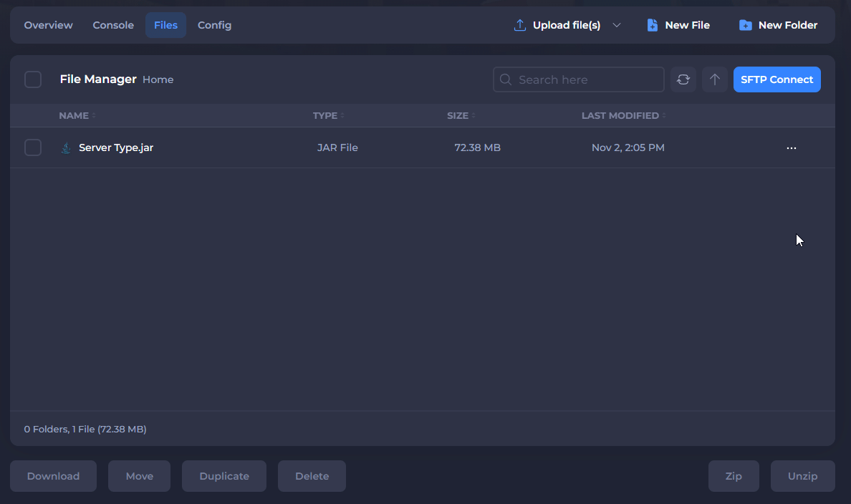This screenshot has width=851, height=504.
Task: Switch to the Console tab
Action: [113, 25]
